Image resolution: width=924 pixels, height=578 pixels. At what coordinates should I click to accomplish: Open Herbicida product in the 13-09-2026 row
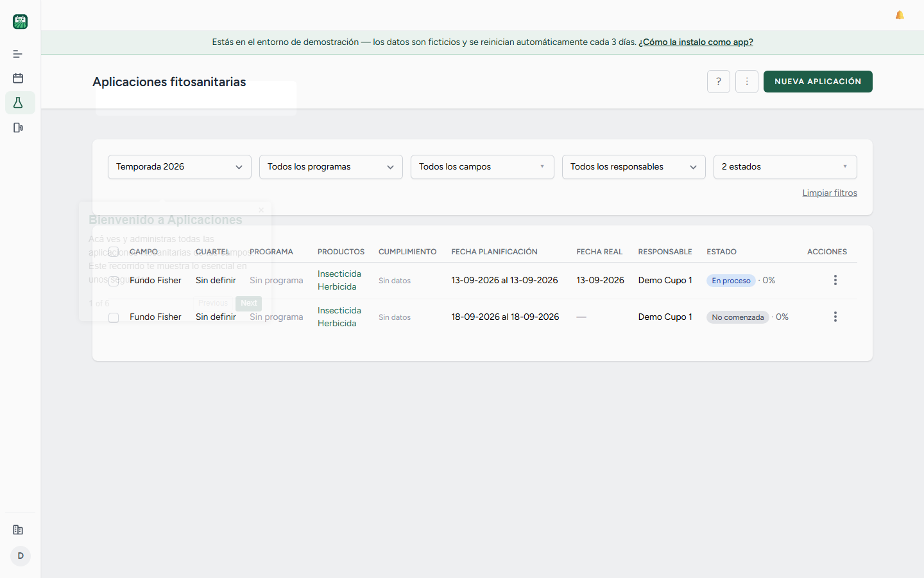[x=337, y=286]
